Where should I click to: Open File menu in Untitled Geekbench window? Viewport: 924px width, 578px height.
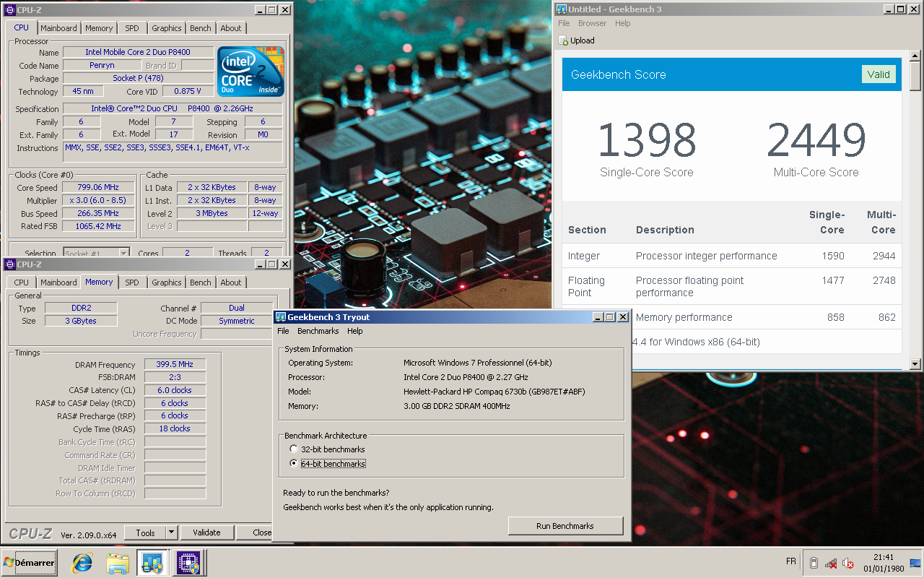pyautogui.click(x=564, y=23)
